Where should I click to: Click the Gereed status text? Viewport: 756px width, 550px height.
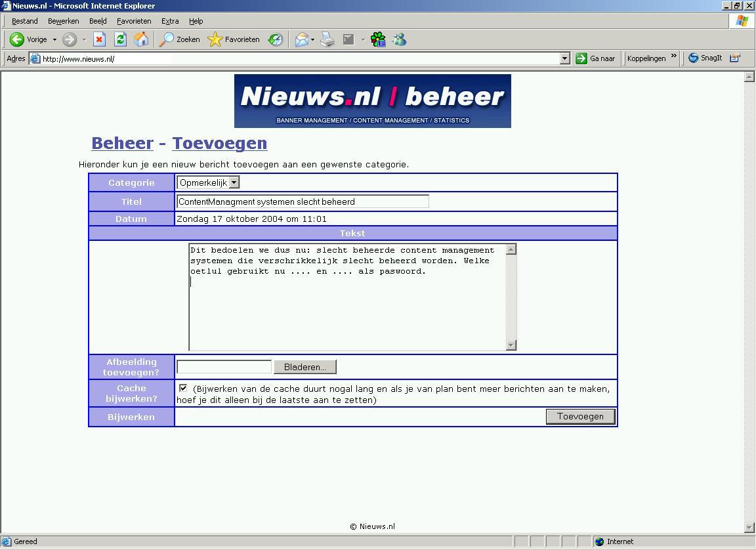tap(26, 541)
